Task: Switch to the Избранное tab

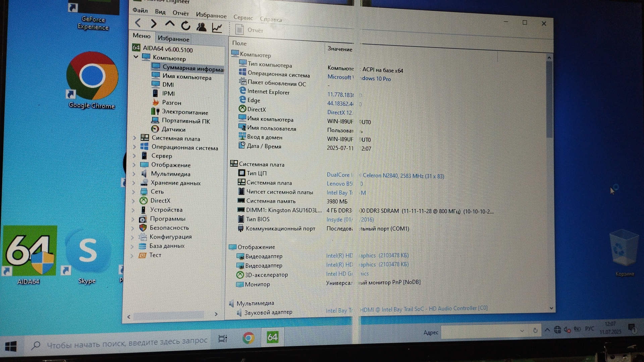Action: (173, 39)
